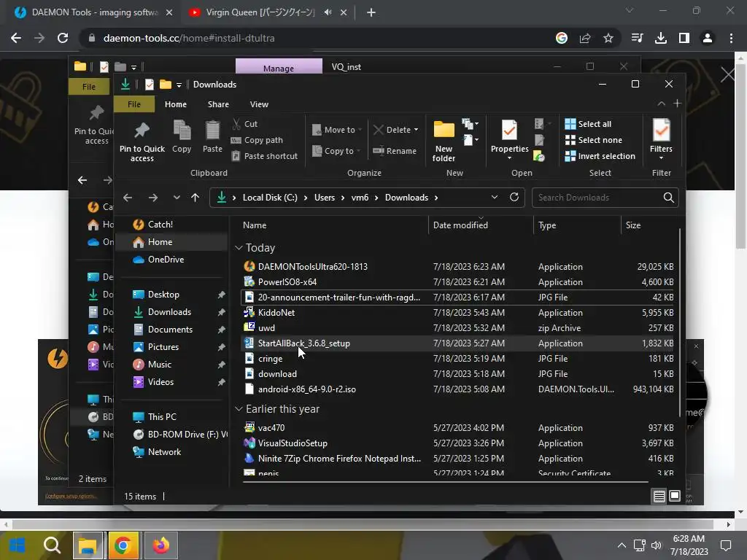This screenshot has height=560, width=747.
Task: Open the Windows Start button
Action: click(x=18, y=545)
